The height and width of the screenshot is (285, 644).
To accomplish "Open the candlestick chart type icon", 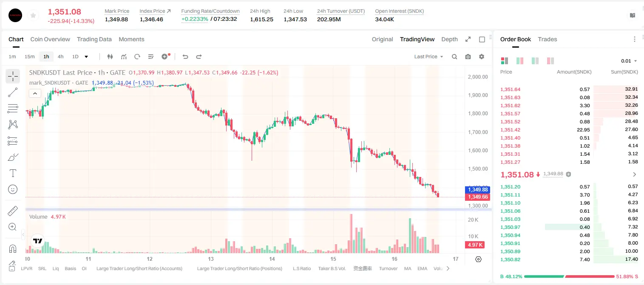I will 110,57.
